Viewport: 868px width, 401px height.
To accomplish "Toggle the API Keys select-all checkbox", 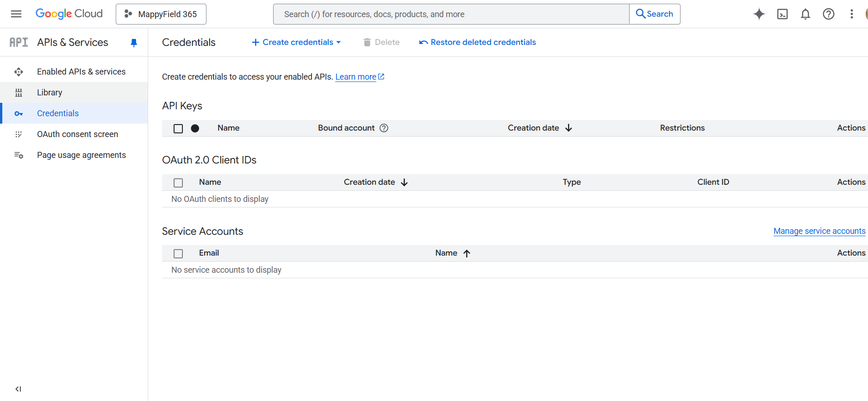I will pyautogui.click(x=178, y=129).
